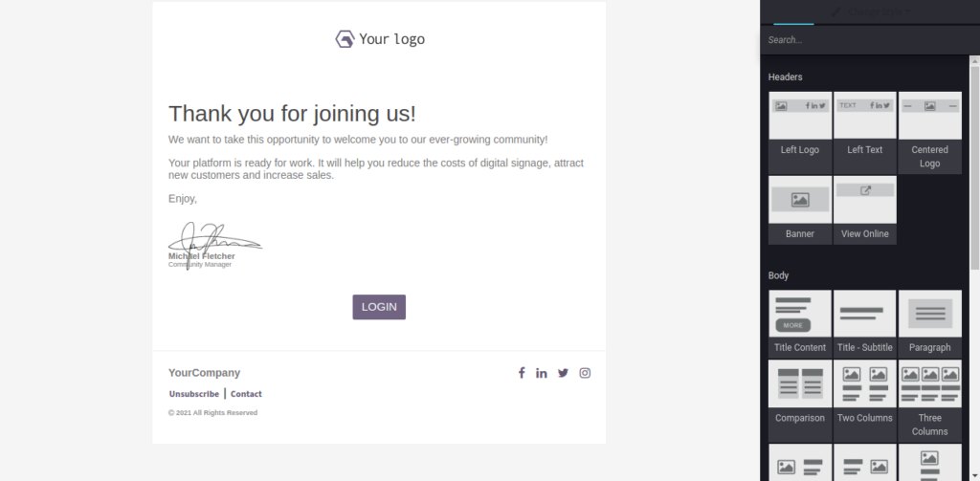Select the Banner header block
The width and height of the screenshot is (980, 481).
(x=800, y=209)
